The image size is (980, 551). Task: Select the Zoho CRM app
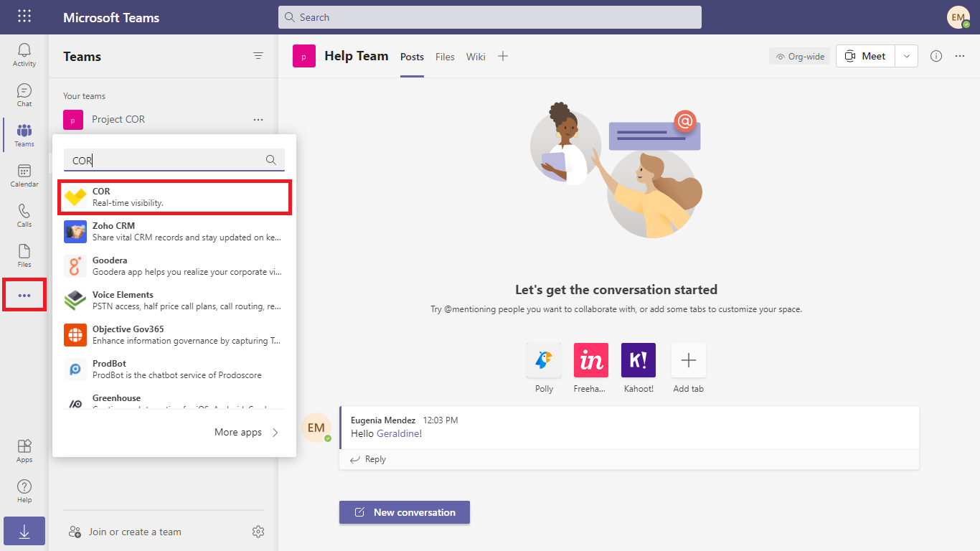pyautogui.click(x=174, y=231)
